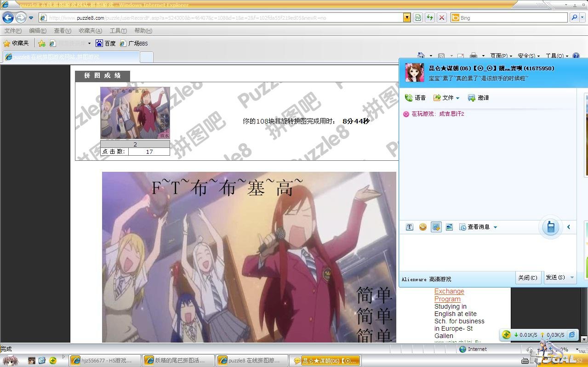Start the search with the magnifier icon
The height and width of the screenshot is (367, 588).
click(x=574, y=18)
